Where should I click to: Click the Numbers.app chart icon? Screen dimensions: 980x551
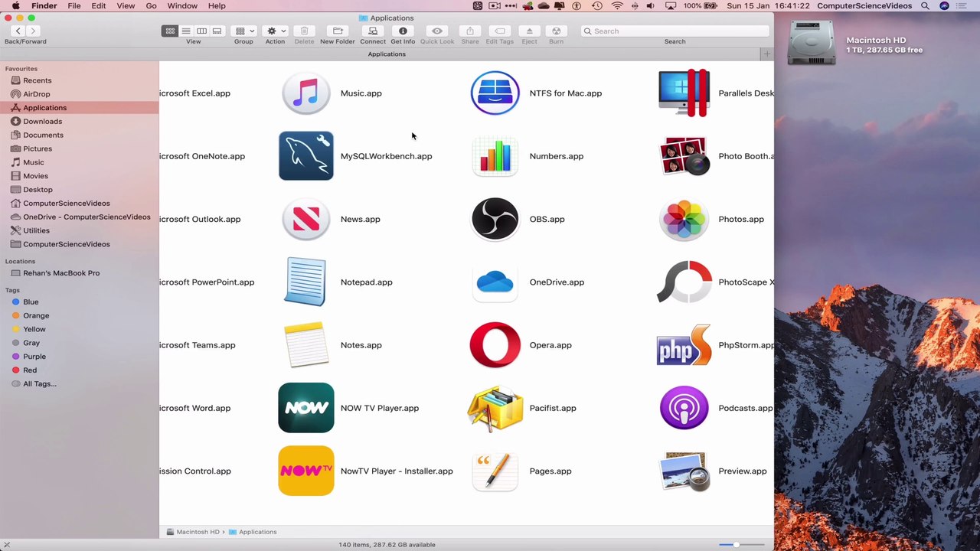495,156
